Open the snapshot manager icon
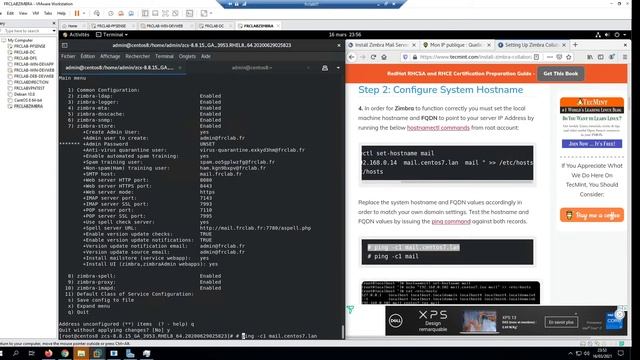Image resolution: width=640 pixels, height=360 pixels. 131,13
